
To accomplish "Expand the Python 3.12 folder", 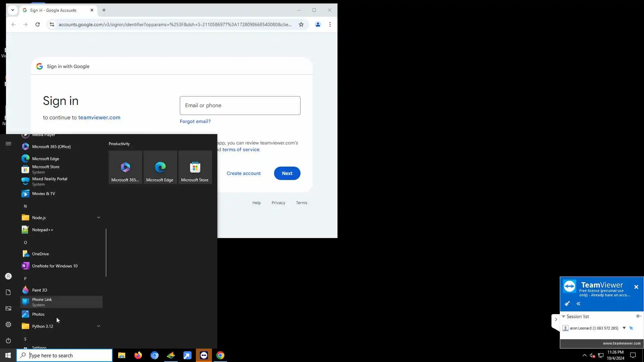I will click(x=98, y=326).
